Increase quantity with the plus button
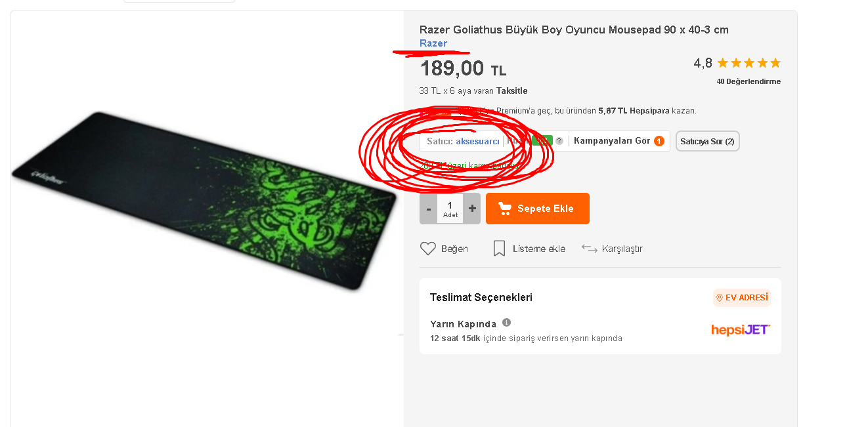This screenshot has height=427, width=868. tap(472, 209)
